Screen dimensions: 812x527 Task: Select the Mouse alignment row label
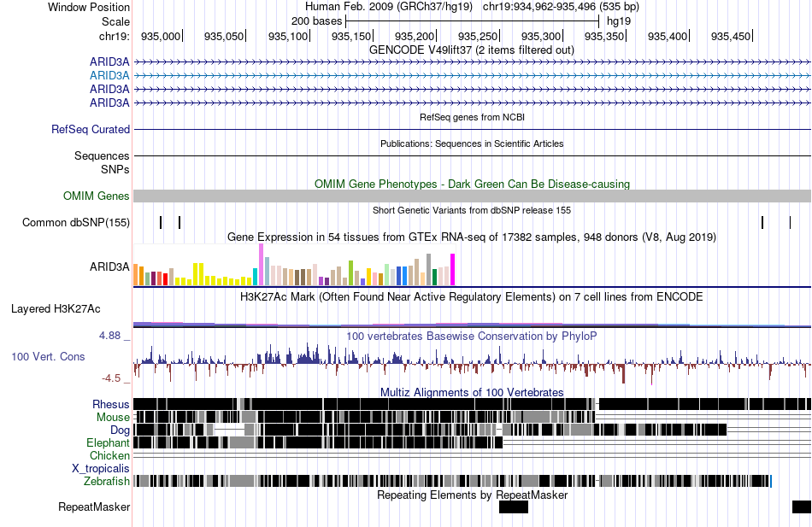pos(113,418)
